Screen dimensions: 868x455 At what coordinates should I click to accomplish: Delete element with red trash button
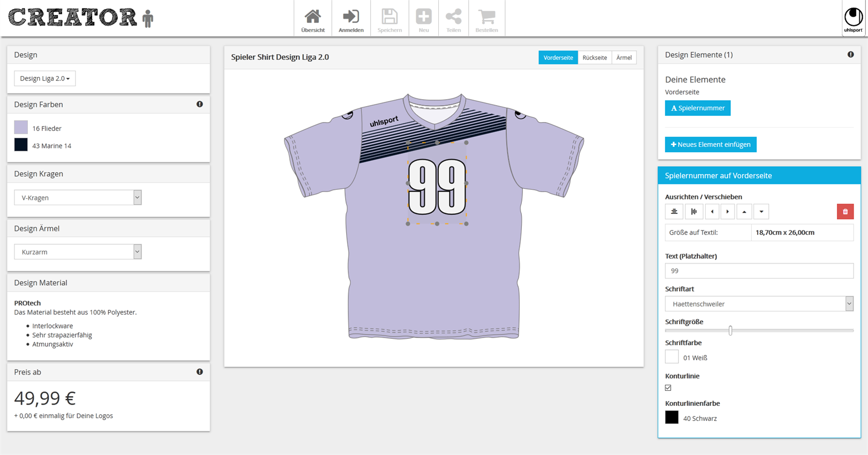845,212
